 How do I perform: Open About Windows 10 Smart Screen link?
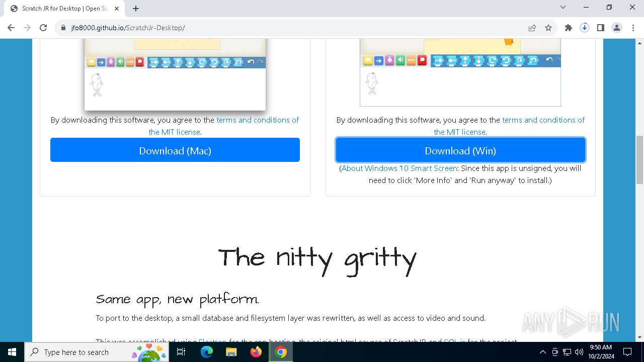click(x=399, y=168)
